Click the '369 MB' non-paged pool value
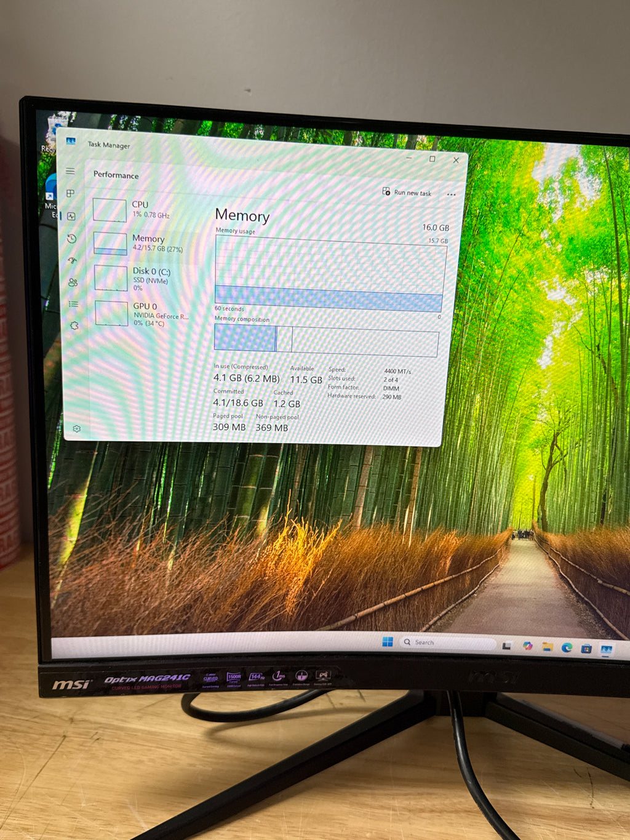The height and width of the screenshot is (840, 630). 271,427
